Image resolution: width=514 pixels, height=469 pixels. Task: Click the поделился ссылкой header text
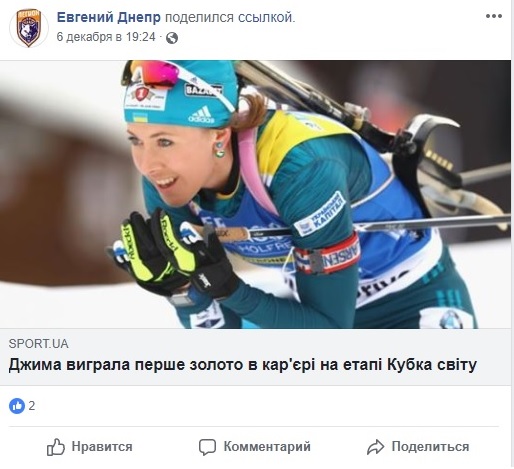230,17
